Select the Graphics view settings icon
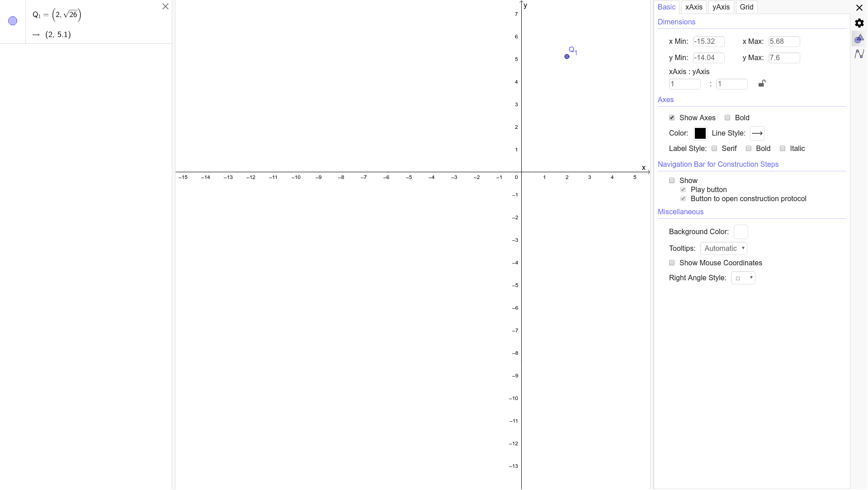This screenshot has height=490, width=868. pyautogui.click(x=859, y=39)
